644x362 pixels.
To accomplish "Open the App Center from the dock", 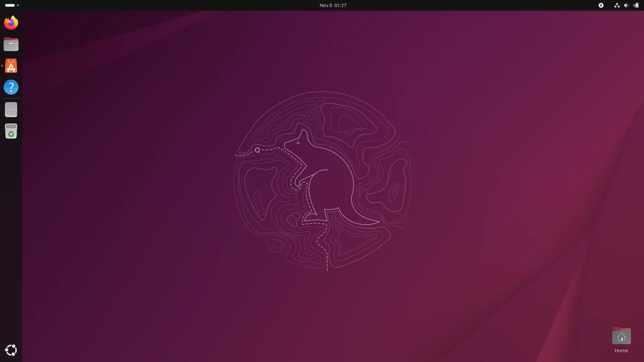I will [x=11, y=66].
